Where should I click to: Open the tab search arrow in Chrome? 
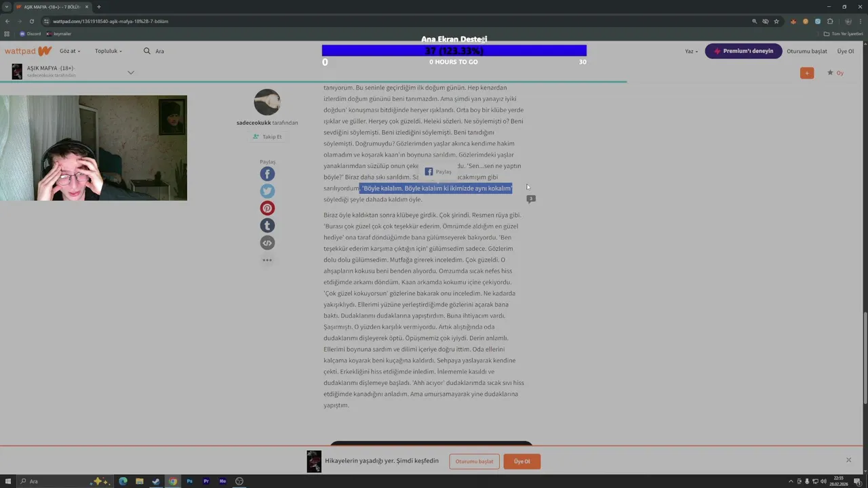[7, 7]
